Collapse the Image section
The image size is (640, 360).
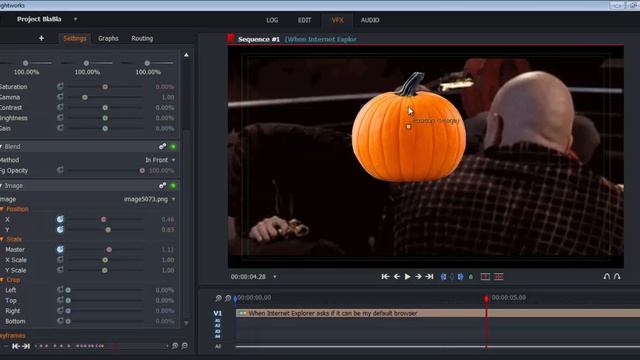coord(1,186)
